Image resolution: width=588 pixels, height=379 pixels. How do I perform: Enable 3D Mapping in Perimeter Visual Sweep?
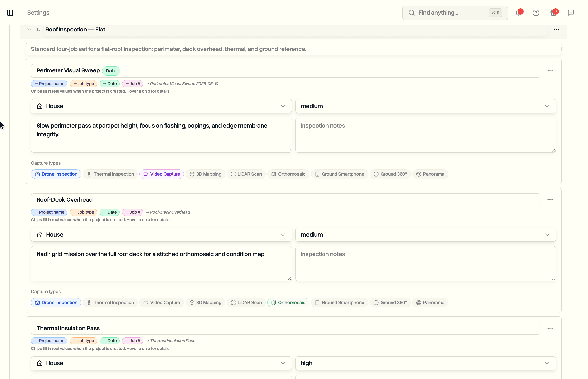point(205,174)
